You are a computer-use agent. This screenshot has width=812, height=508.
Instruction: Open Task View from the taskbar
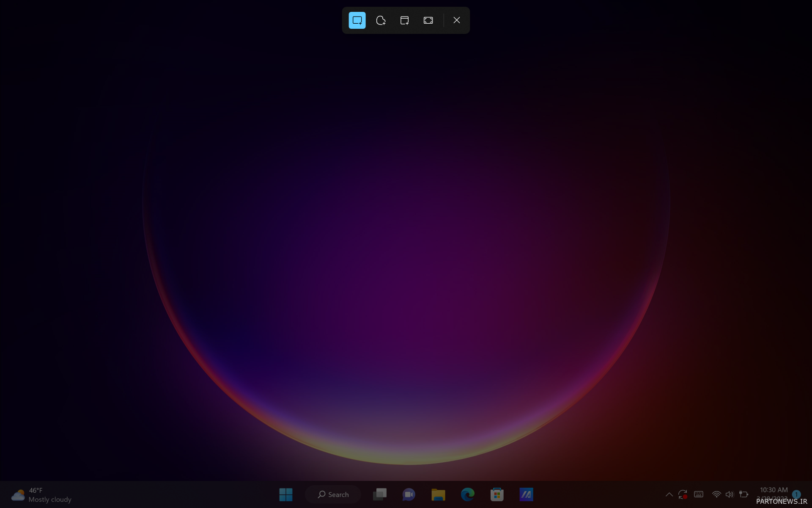point(379,494)
